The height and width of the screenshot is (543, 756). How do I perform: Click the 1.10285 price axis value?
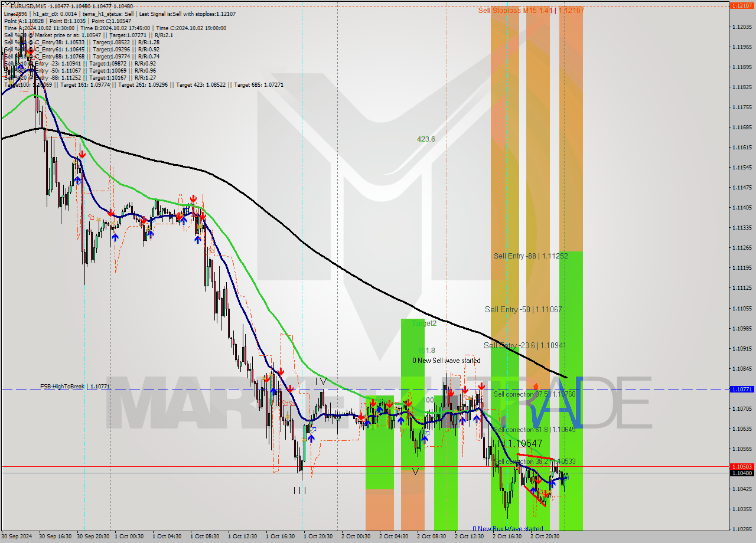[x=742, y=529]
